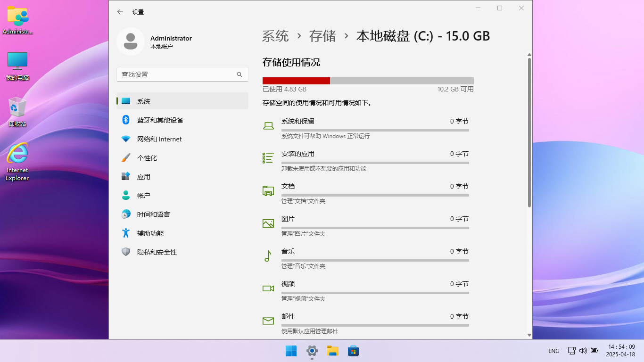Select the Administrator folder desktop icon
644x362 pixels.
click(x=17, y=21)
